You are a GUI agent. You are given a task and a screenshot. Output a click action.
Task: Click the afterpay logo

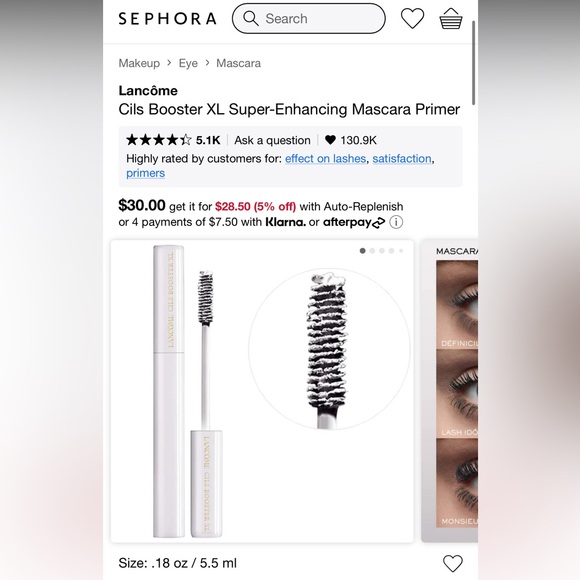coord(354,222)
